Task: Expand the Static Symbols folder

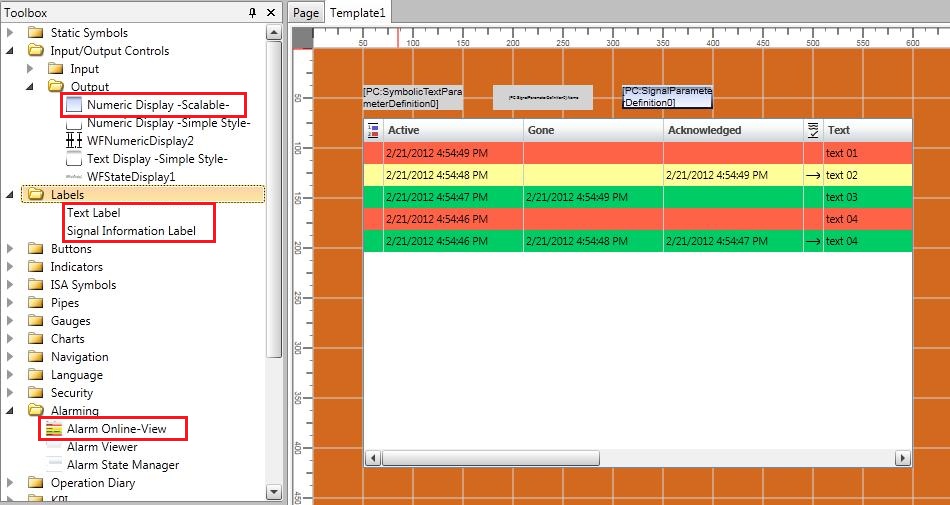Action: 11,33
